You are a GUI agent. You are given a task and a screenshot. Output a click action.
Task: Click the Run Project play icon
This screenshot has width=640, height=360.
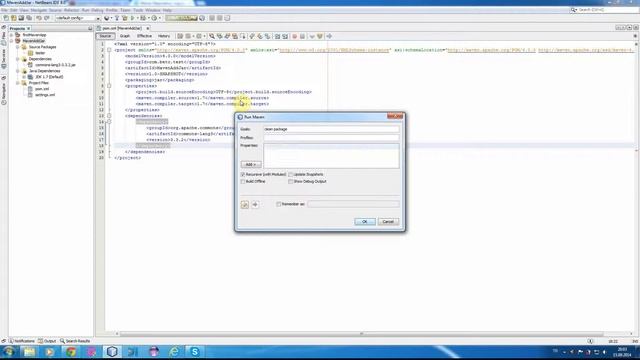pyautogui.click(x=132, y=18)
